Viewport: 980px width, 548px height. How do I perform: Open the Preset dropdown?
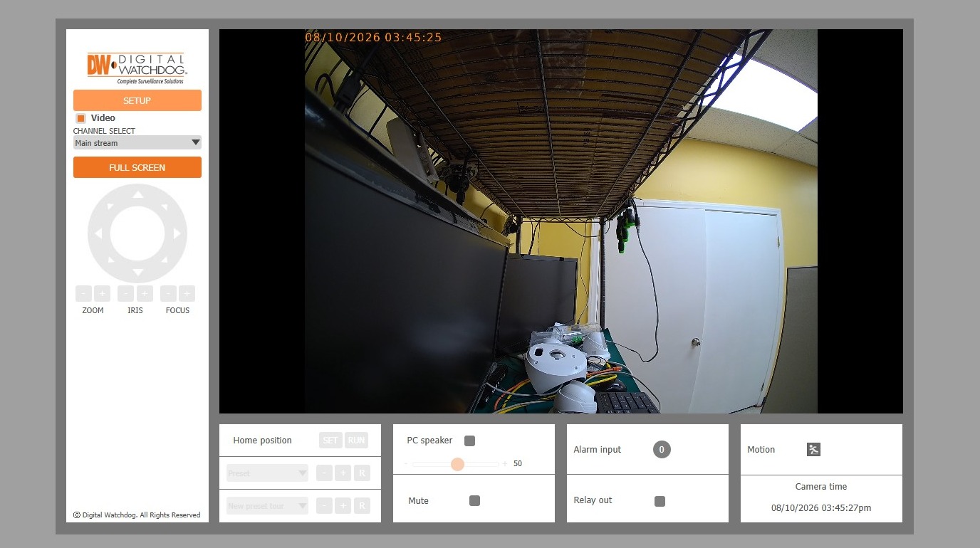pyautogui.click(x=268, y=473)
